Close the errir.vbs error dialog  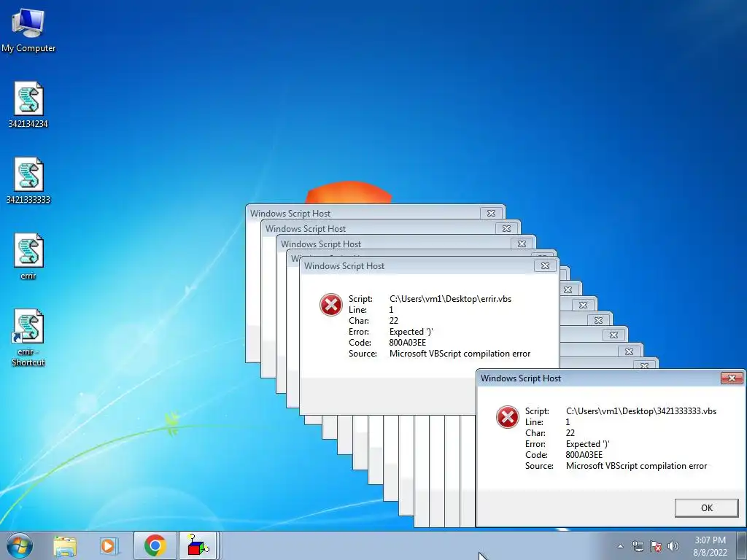545,265
